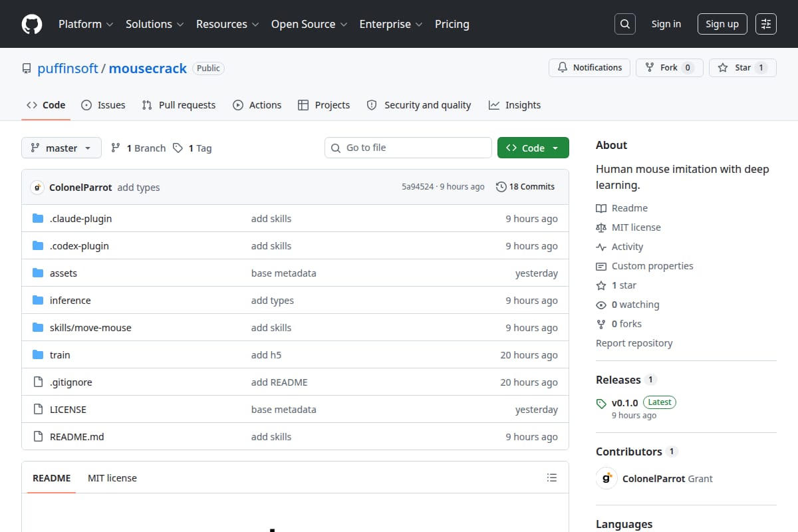Viewport: 798px width, 532px height.
Task: Expand the Resources menu
Action: click(x=227, y=24)
